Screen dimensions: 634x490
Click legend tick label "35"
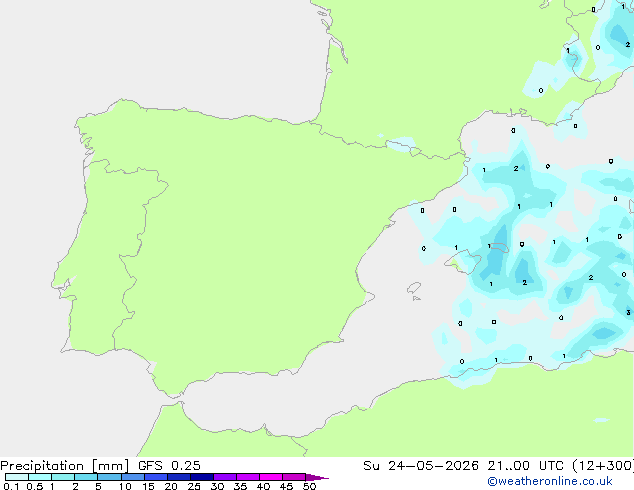(240, 486)
